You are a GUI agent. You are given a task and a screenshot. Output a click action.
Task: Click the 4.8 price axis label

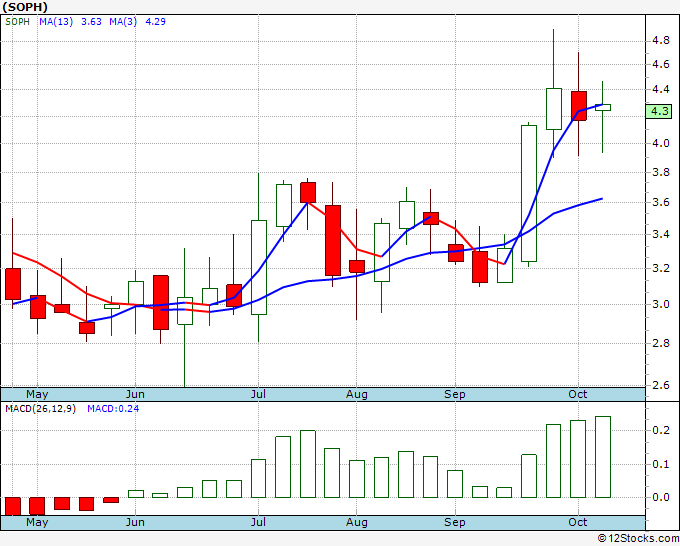pos(660,41)
